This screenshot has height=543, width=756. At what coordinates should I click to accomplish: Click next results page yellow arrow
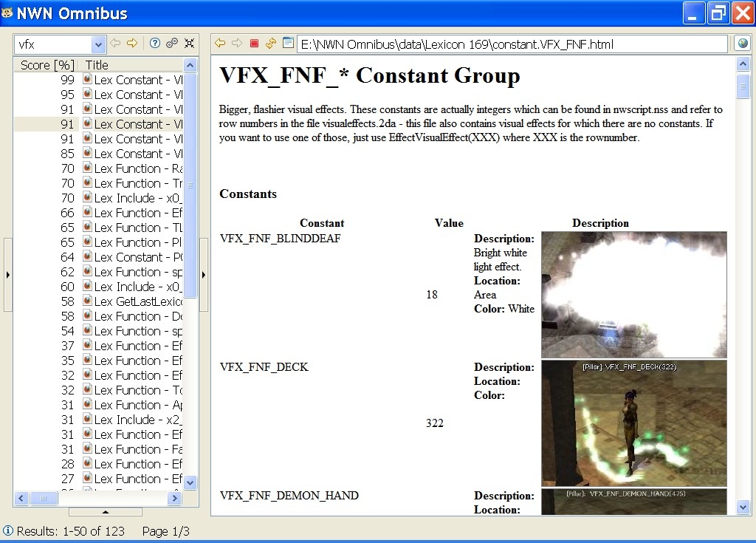click(x=132, y=44)
